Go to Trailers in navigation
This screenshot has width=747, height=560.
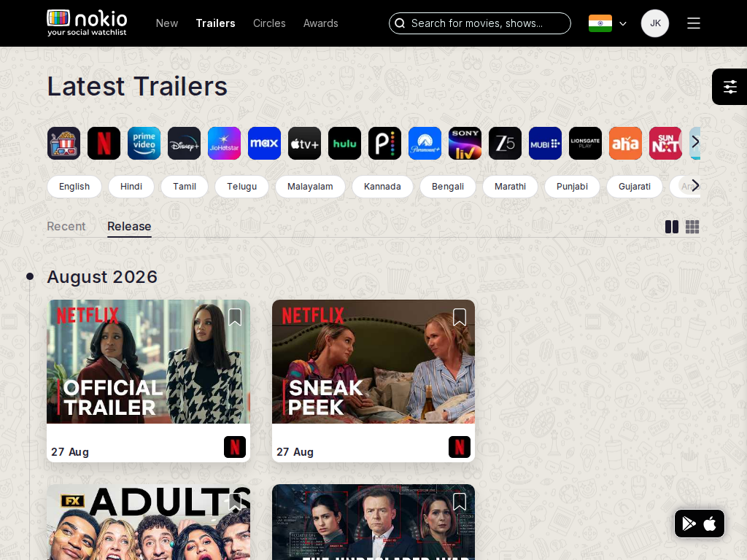tap(215, 23)
